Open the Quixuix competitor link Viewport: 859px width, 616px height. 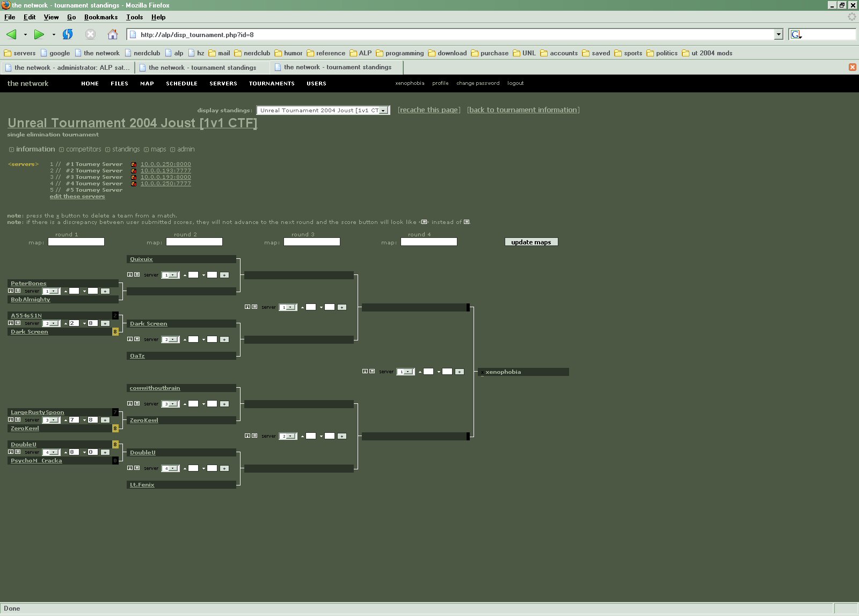(141, 259)
